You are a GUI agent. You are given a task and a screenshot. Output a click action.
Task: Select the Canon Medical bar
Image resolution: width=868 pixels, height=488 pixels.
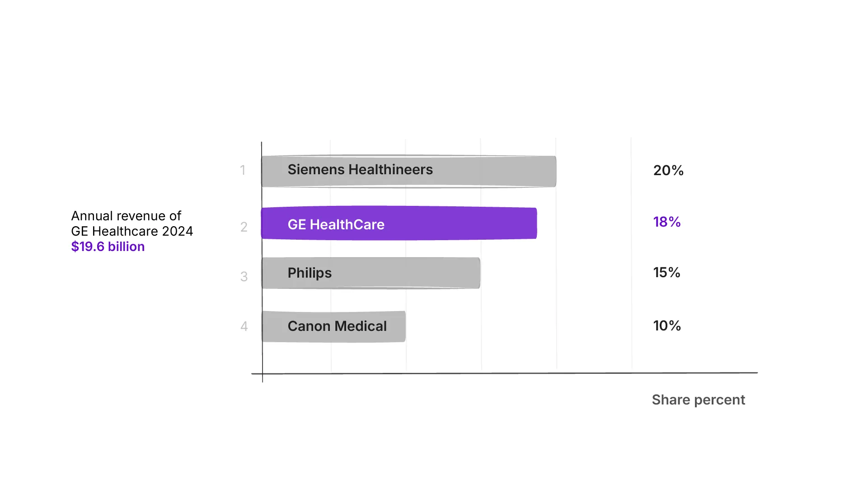coord(333,326)
